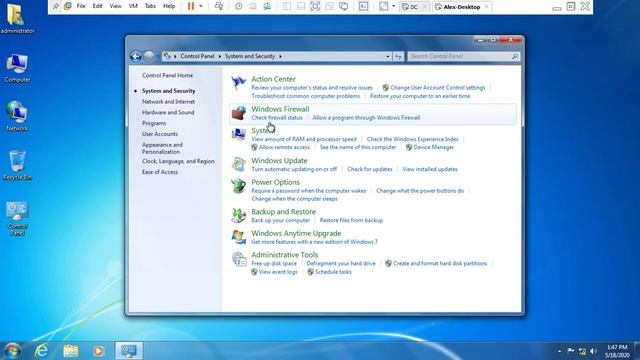640x360 pixels.
Task: Open Appearance and Personalization
Action: [x=162, y=148]
